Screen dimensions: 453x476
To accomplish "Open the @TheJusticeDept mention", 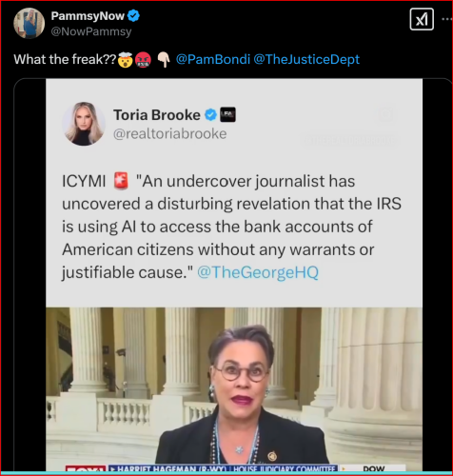I will (306, 59).
